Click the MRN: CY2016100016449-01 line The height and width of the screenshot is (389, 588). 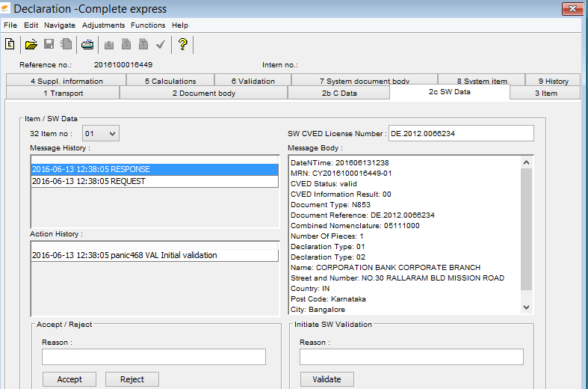(341, 174)
